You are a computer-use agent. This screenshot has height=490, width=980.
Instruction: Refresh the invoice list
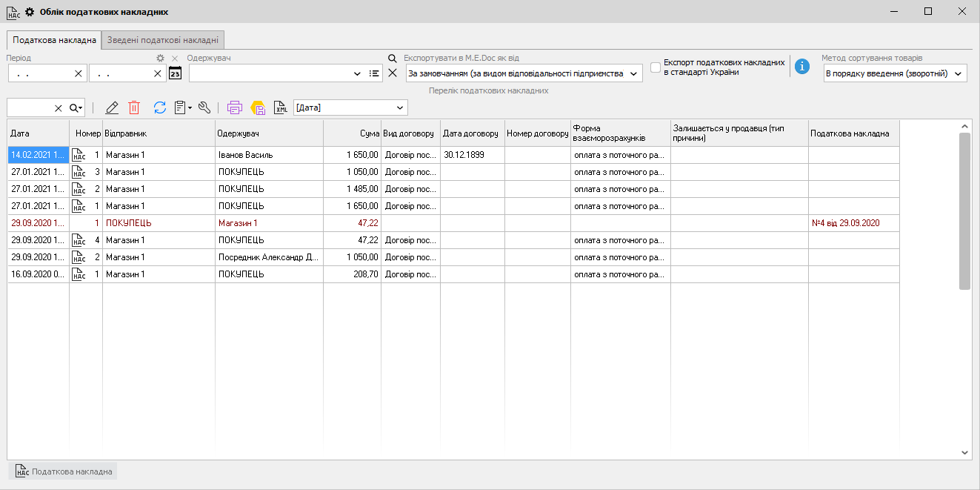[159, 107]
